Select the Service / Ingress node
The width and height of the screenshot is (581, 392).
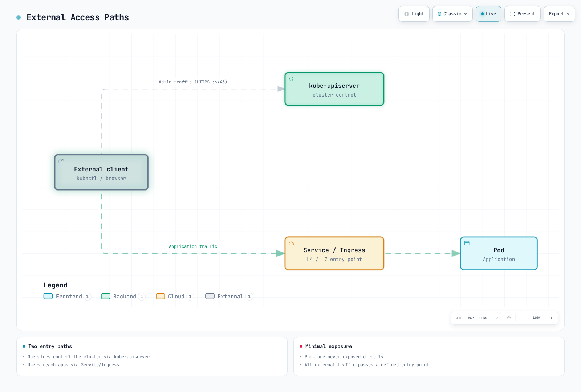coord(334,253)
